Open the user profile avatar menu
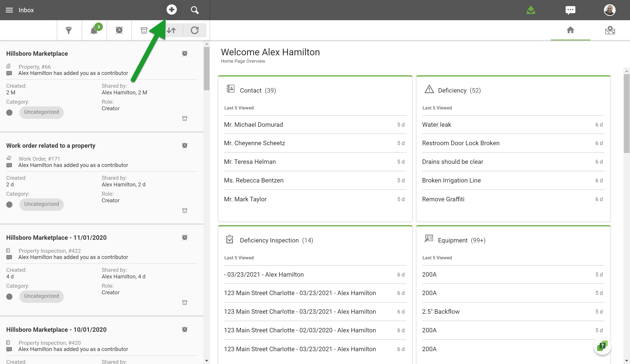 pyautogui.click(x=610, y=10)
